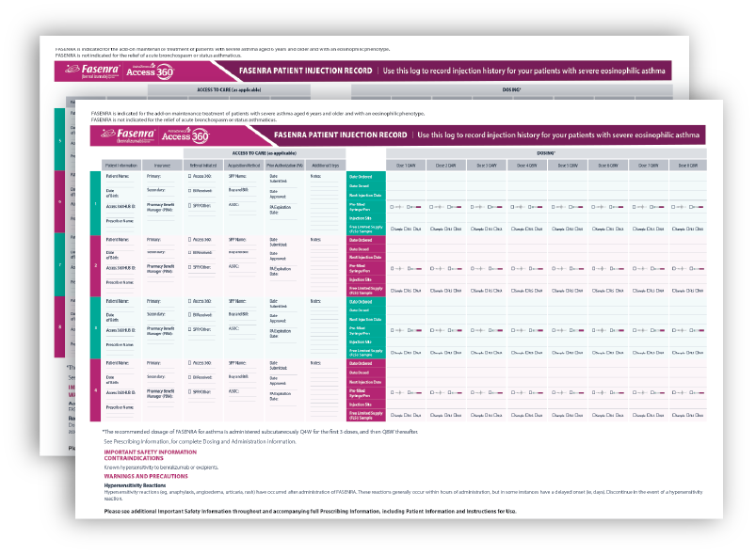Click the Patient Information column header
The width and height of the screenshot is (756, 555).
click(x=121, y=166)
